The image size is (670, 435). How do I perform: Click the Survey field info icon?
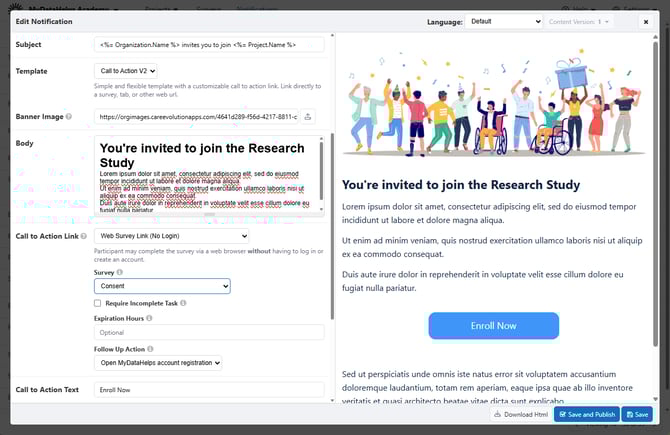(x=120, y=271)
